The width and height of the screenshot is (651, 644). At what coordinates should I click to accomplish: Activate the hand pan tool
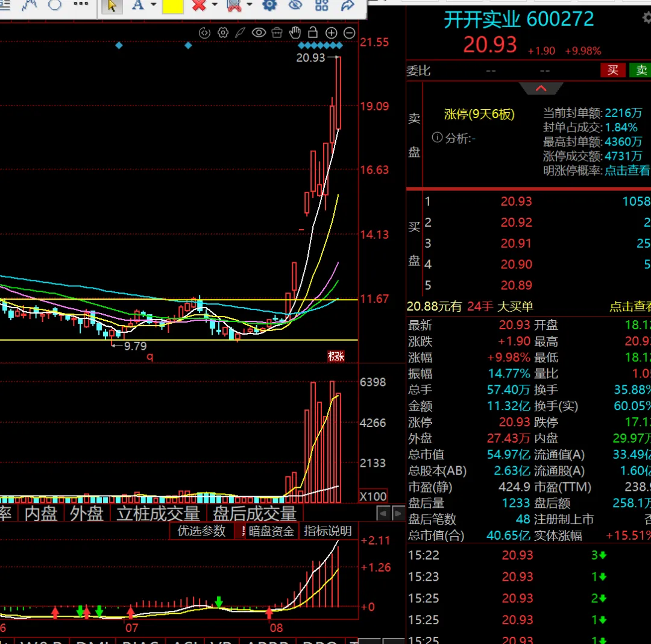pos(295,33)
